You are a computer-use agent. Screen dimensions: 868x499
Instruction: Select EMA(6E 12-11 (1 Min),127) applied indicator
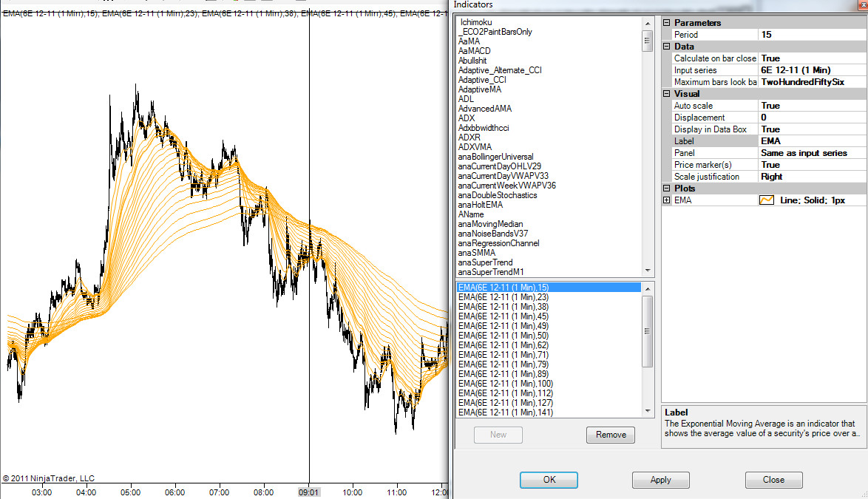(x=506, y=403)
